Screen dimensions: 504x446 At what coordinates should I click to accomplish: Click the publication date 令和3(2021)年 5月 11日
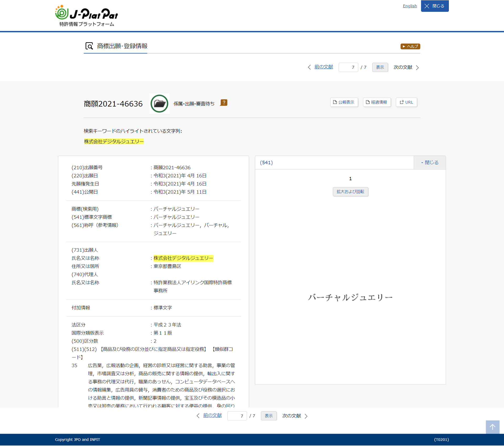[180, 192]
